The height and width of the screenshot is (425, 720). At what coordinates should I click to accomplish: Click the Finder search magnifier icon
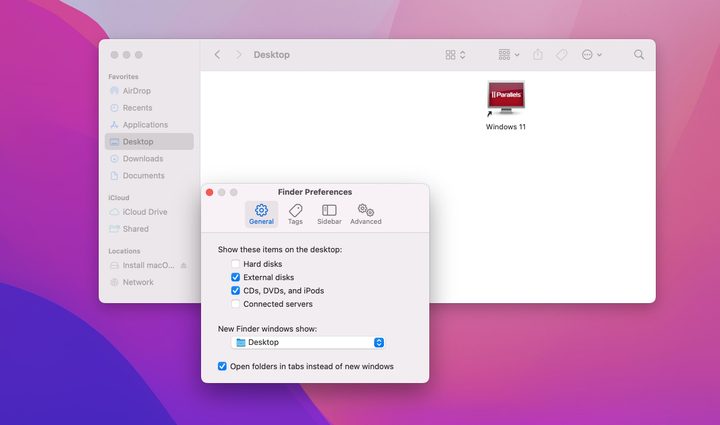pos(639,55)
